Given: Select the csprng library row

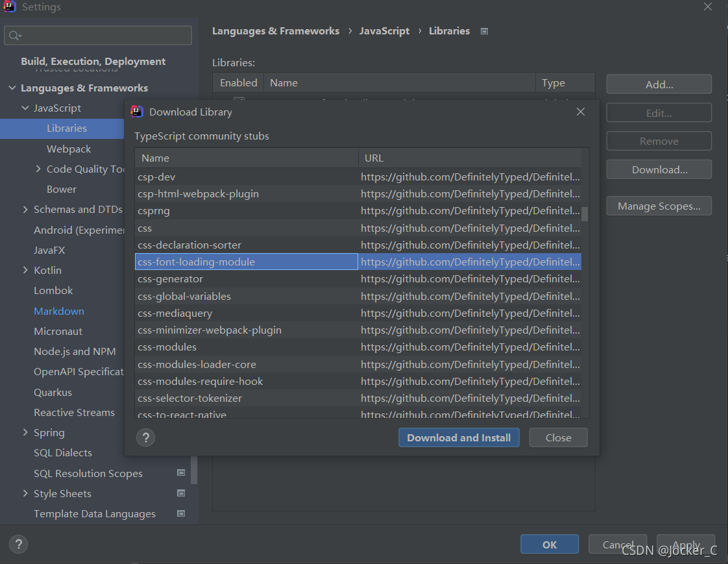Looking at the screenshot, I should click(358, 211).
